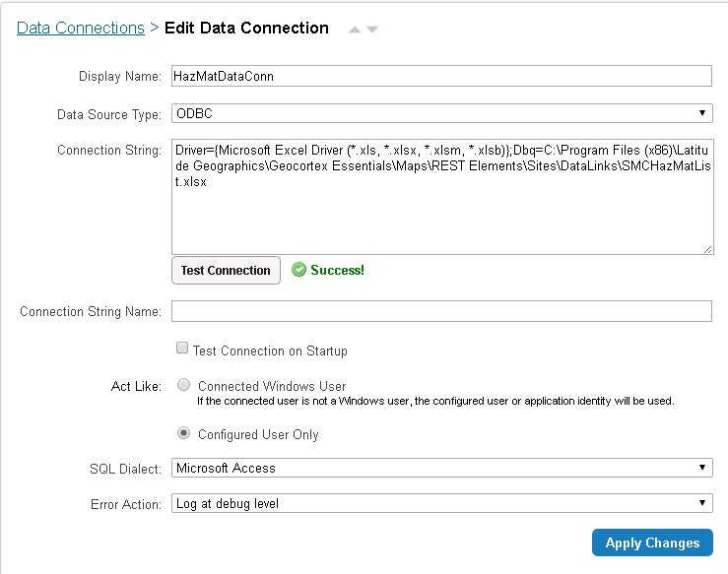Click the up arrow next to the title
This screenshot has width=728, height=574.
tap(355, 30)
